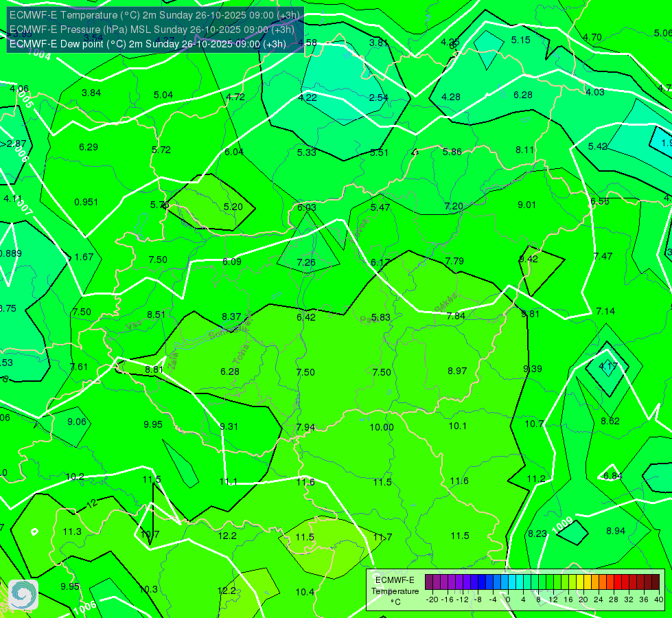Click the map value '4.72'
The height and width of the screenshot is (618, 672).
235,97
